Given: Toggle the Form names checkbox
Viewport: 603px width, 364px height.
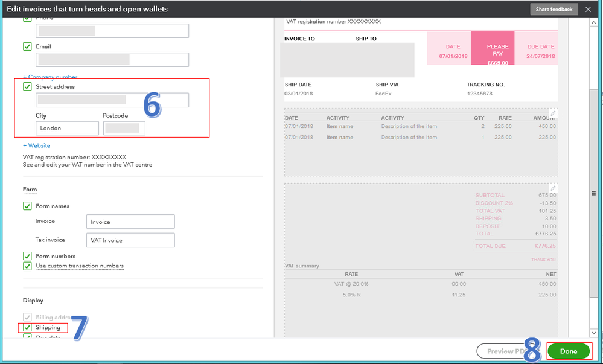Looking at the screenshot, I should 27,206.
